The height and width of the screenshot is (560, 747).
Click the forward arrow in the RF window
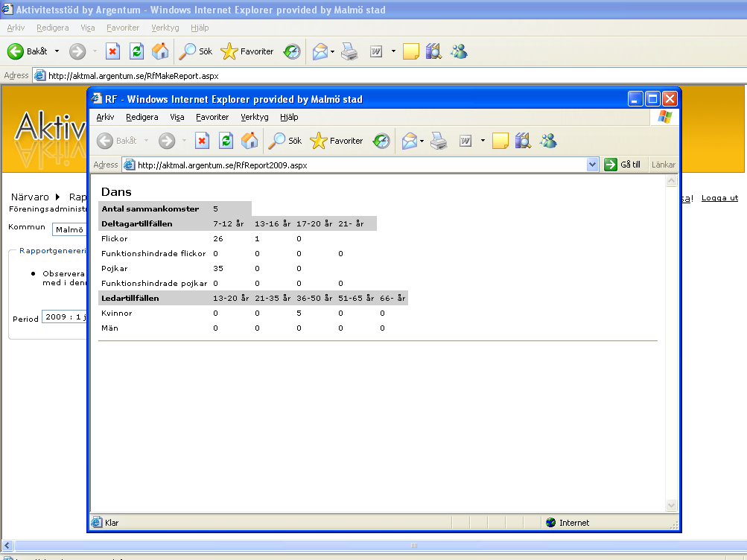tap(167, 141)
